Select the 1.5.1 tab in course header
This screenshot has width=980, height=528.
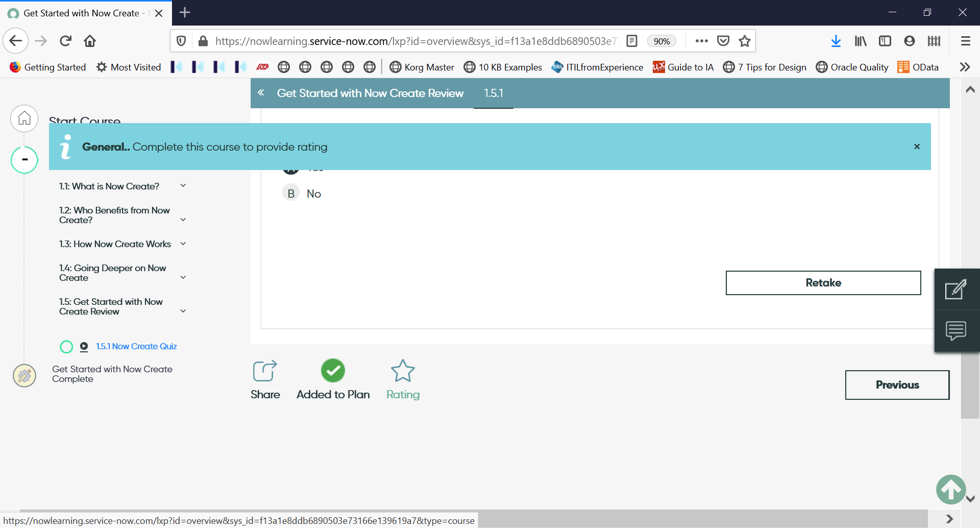point(494,93)
